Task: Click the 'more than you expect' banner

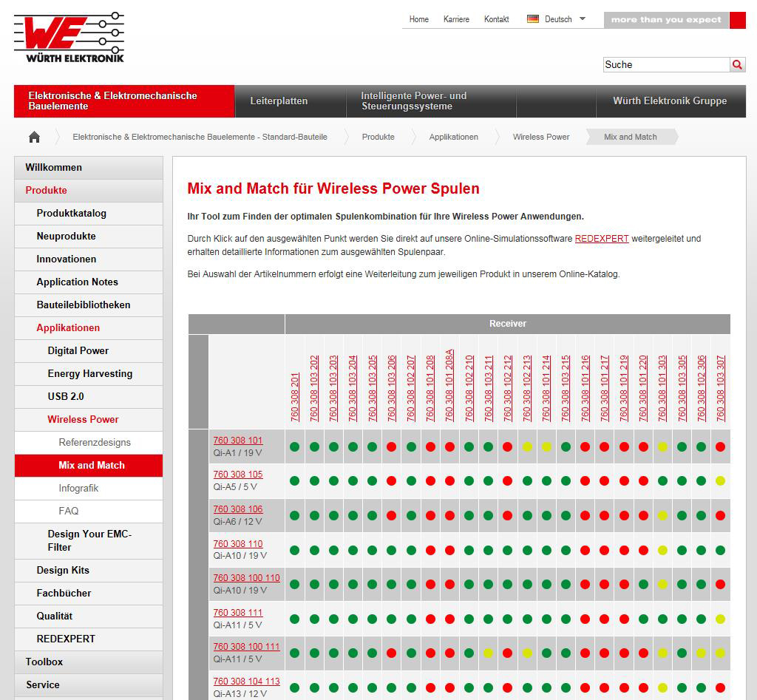Action: [666, 20]
